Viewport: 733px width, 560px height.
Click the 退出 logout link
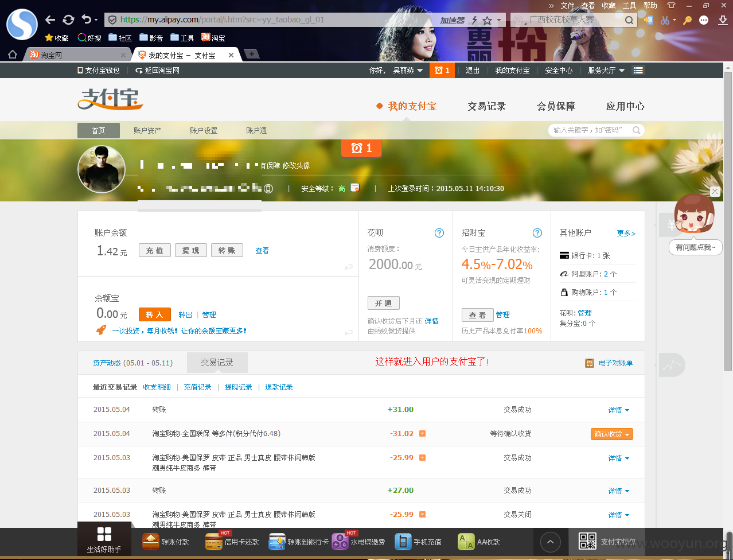coord(473,70)
